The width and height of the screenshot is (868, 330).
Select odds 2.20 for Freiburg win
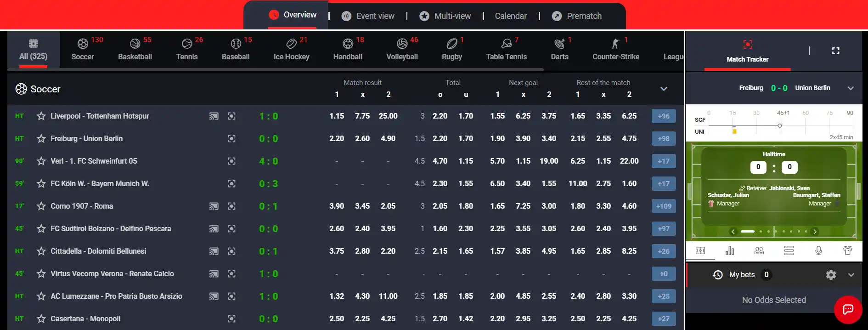[337, 139]
